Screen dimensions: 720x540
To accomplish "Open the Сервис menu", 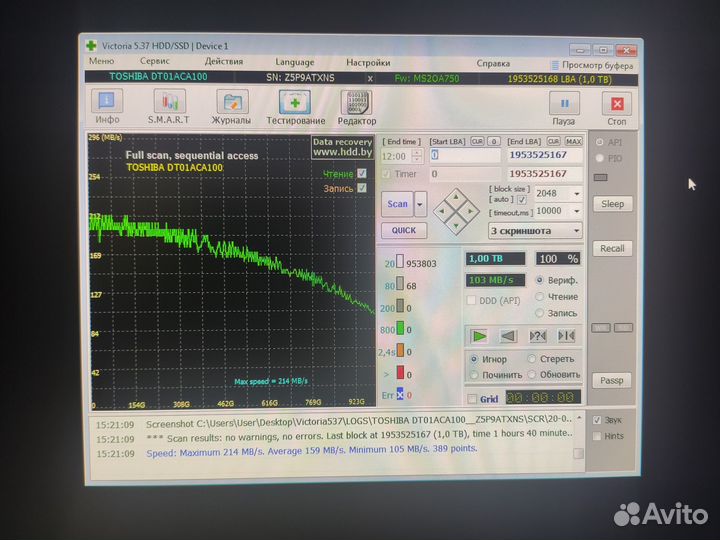I will [x=155, y=61].
